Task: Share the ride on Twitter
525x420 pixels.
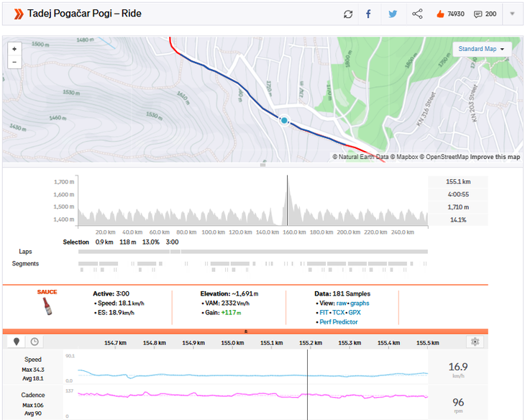Action: [393, 14]
